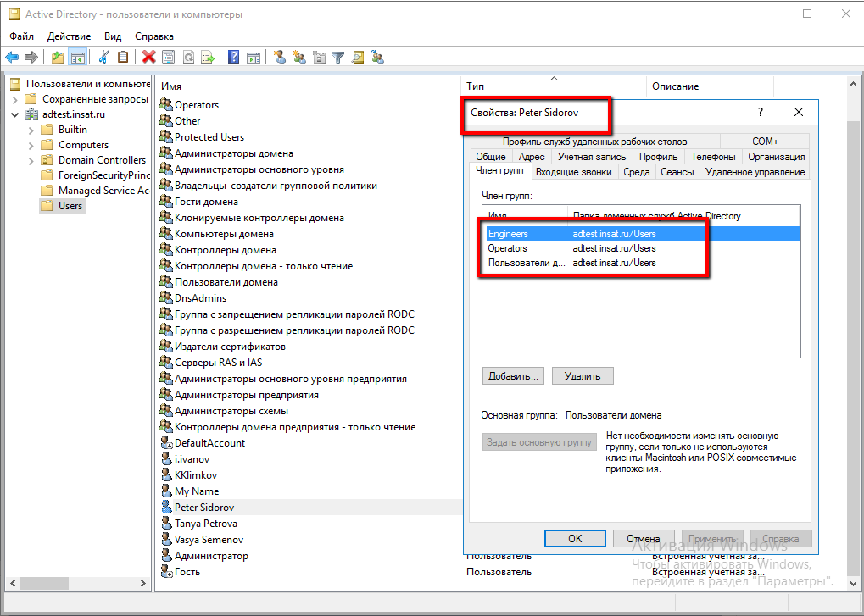Click the Create new user toolbar icon
Screen dimensions: 864x616
279,58
